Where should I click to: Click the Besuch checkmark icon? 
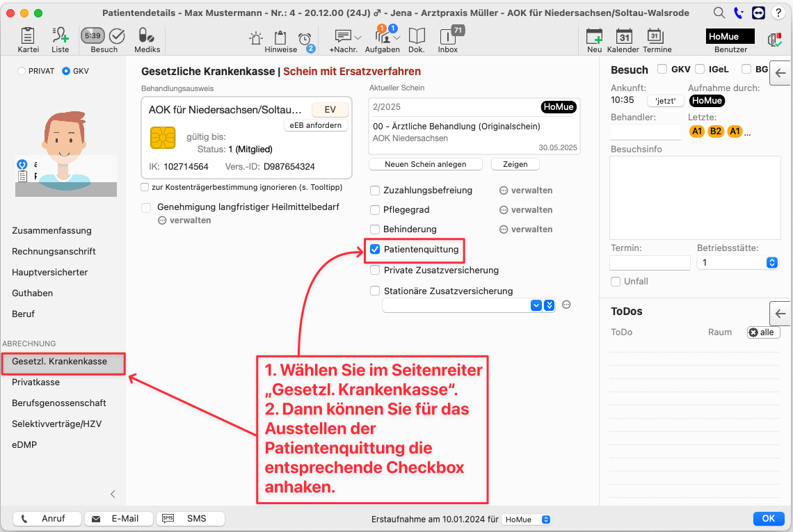click(117, 35)
